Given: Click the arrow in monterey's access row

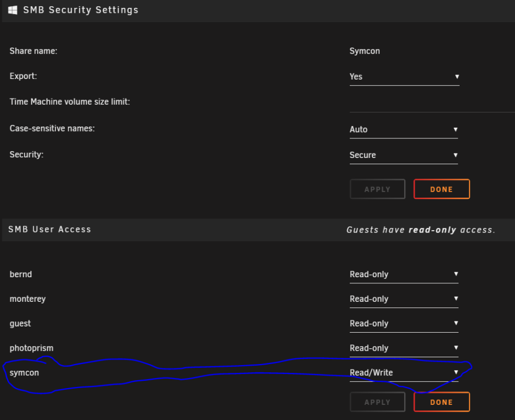Looking at the screenshot, I should tap(456, 298).
